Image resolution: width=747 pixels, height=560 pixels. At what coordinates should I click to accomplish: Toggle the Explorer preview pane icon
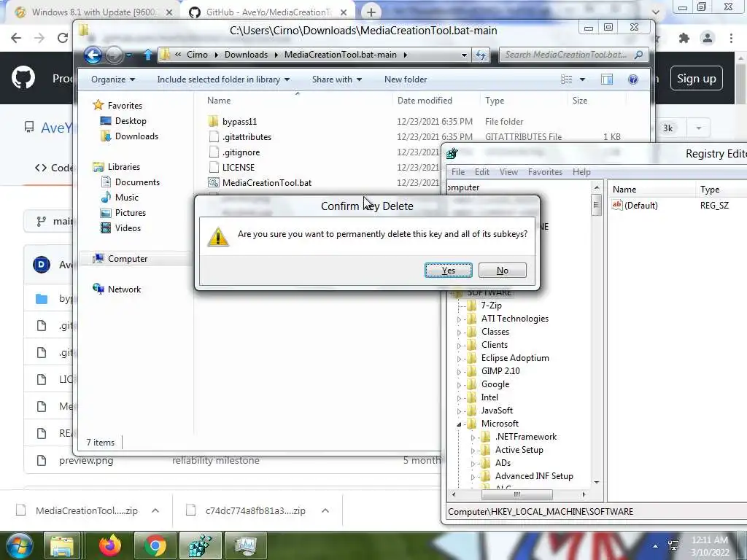(606, 79)
